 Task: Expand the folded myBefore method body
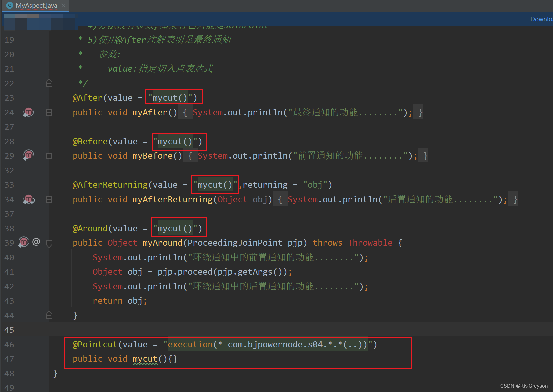coord(49,156)
